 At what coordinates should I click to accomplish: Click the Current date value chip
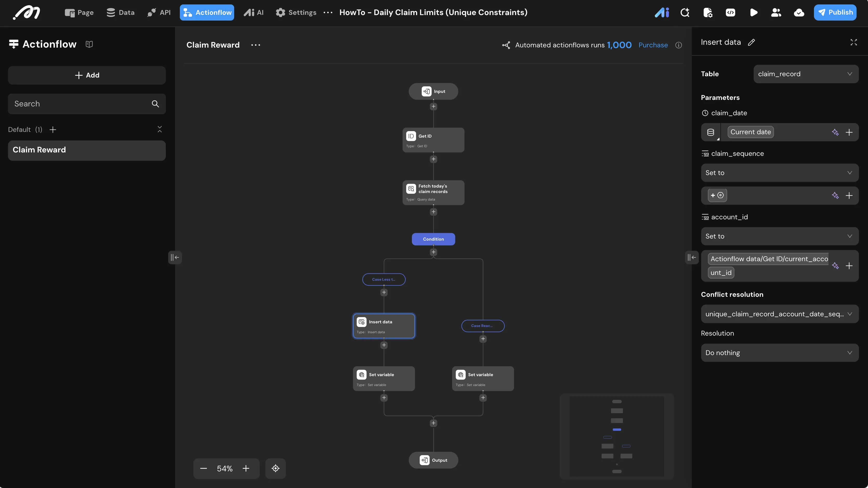tap(750, 132)
